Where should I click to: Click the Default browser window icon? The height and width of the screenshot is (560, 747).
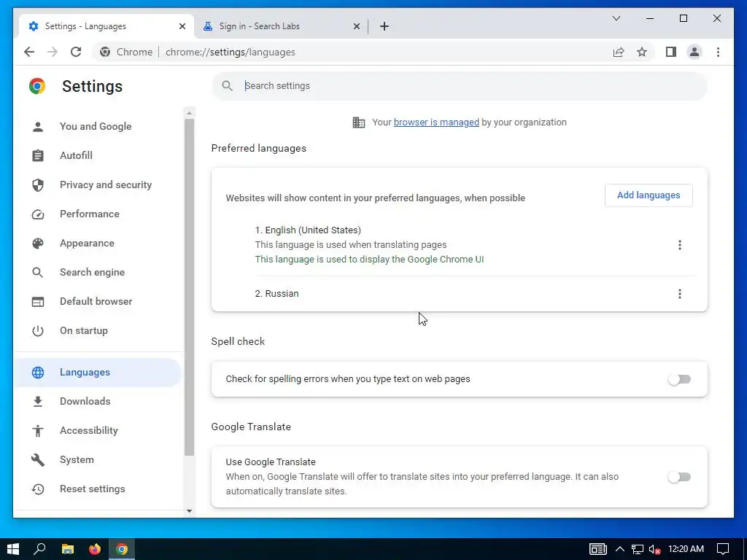pyautogui.click(x=38, y=301)
